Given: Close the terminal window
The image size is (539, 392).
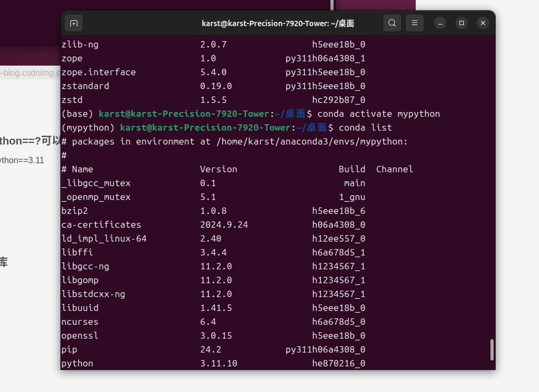Looking at the screenshot, I should click(483, 23).
